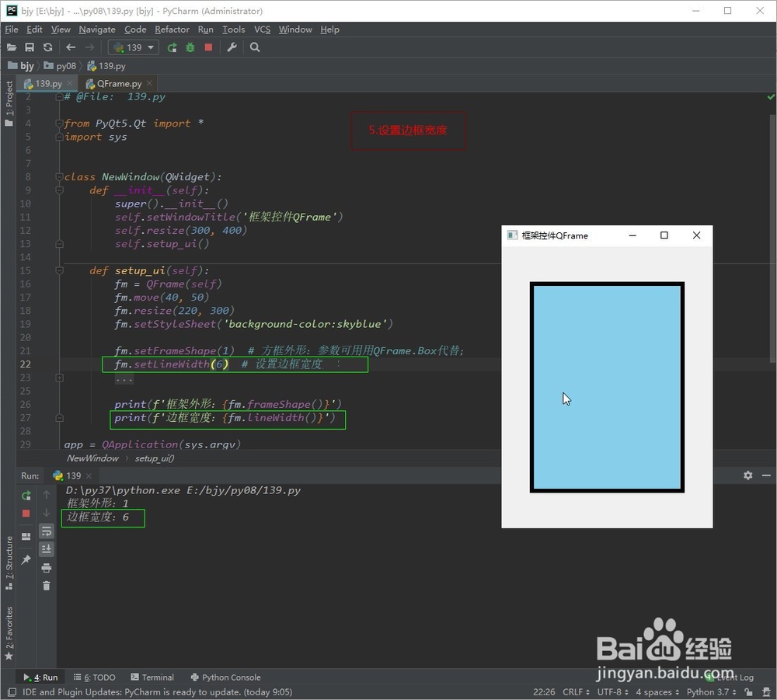Image resolution: width=777 pixels, height=700 pixels.
Task: Toggle the Favorites tool window
Action: coord(9,633)
